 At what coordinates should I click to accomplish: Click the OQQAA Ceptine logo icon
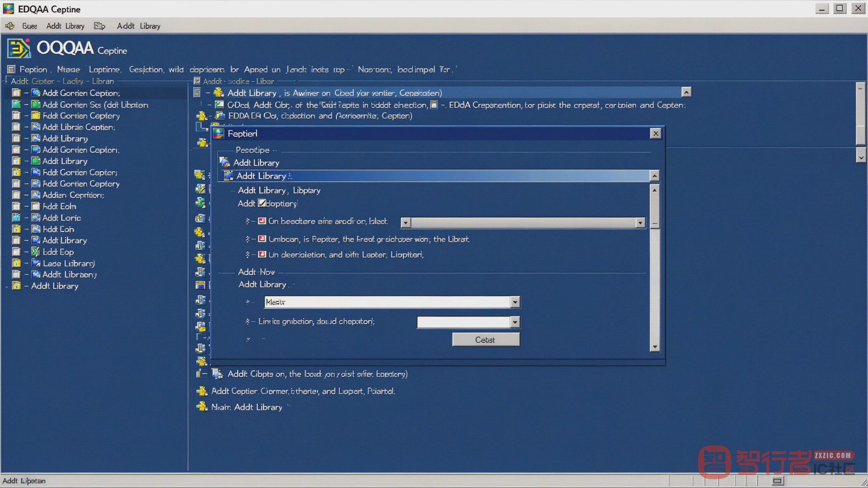pyautogui.click(x=19, y=49)
